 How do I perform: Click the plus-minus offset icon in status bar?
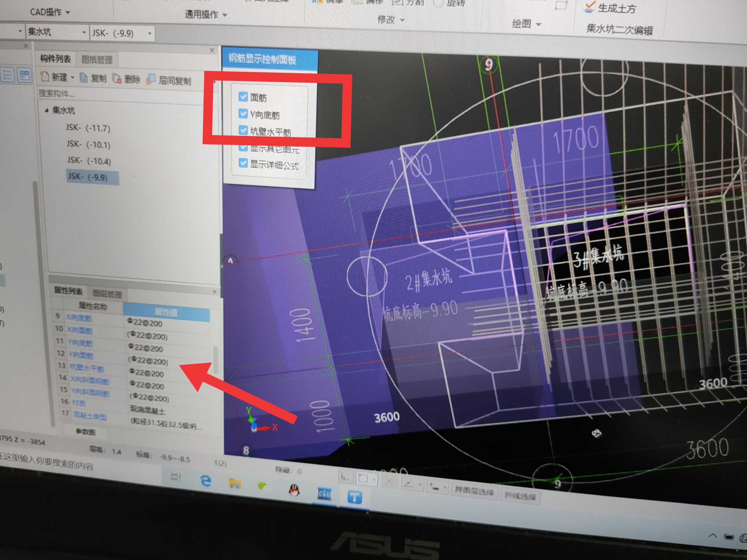point(434,486)
